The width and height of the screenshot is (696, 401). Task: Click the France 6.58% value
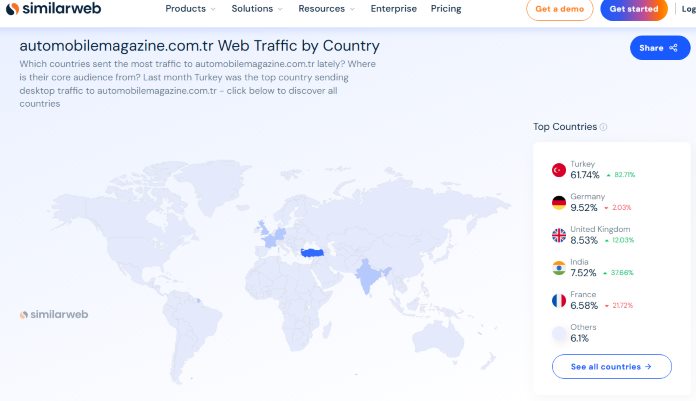pyautogui.click(x=584, y=306)
